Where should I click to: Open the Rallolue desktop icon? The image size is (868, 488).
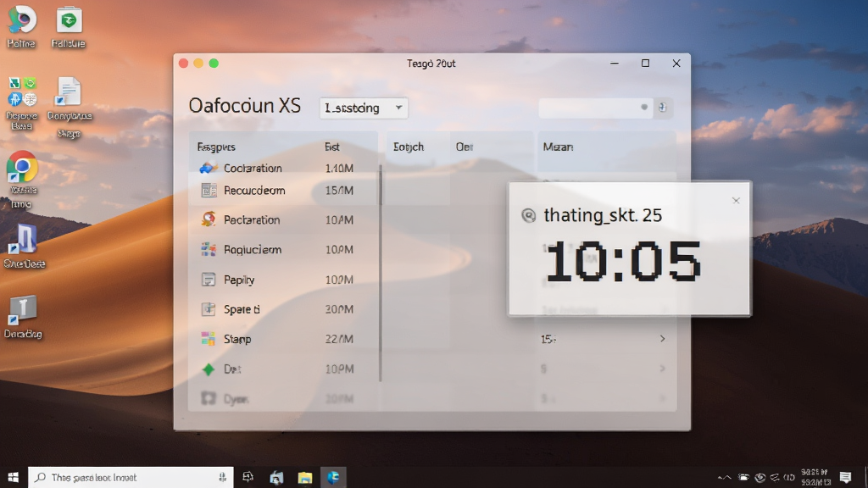(69, 20)
